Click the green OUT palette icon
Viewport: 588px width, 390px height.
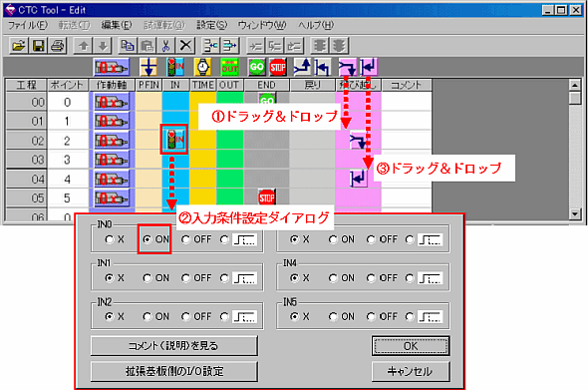tap(229, 67)
